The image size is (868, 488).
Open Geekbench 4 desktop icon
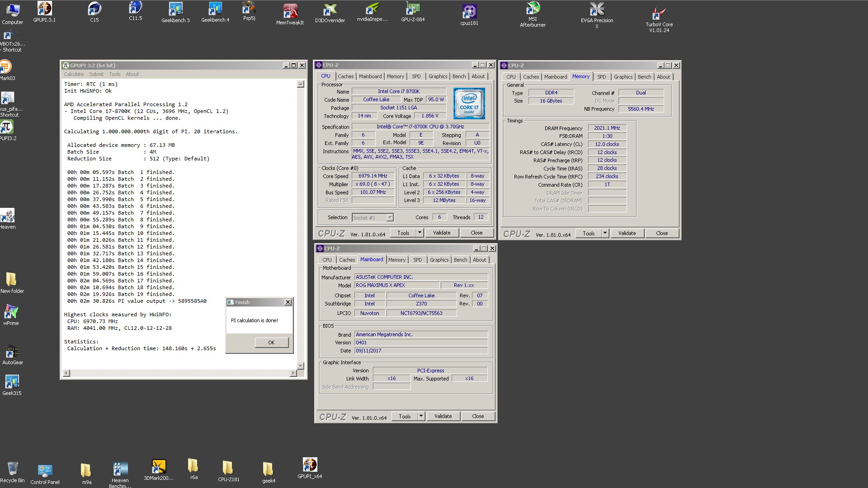215,12
